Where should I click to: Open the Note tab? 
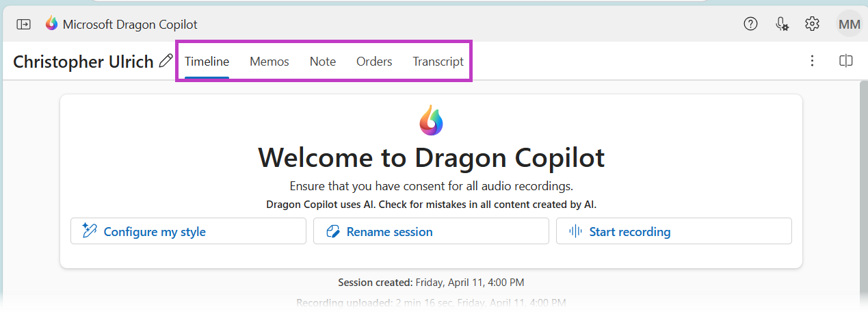click(x=323, y=62)
